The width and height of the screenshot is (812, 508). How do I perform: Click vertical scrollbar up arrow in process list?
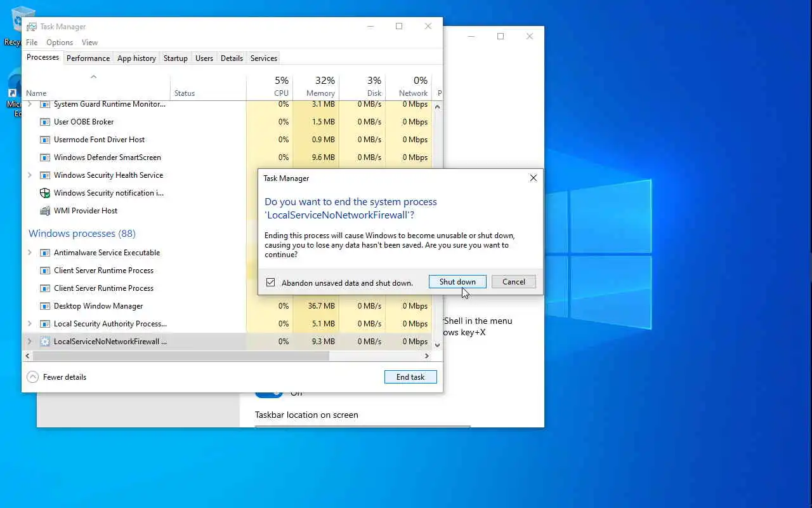[x=437, y=107]
